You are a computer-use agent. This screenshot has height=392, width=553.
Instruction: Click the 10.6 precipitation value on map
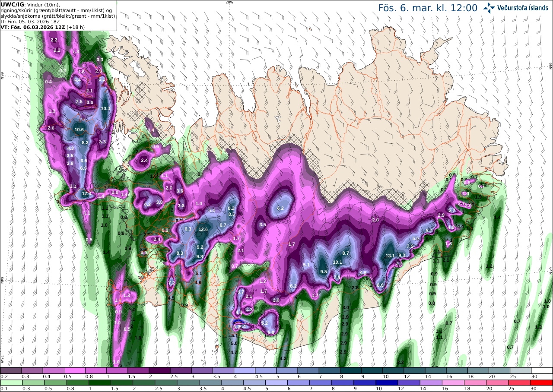click(79, 130)
